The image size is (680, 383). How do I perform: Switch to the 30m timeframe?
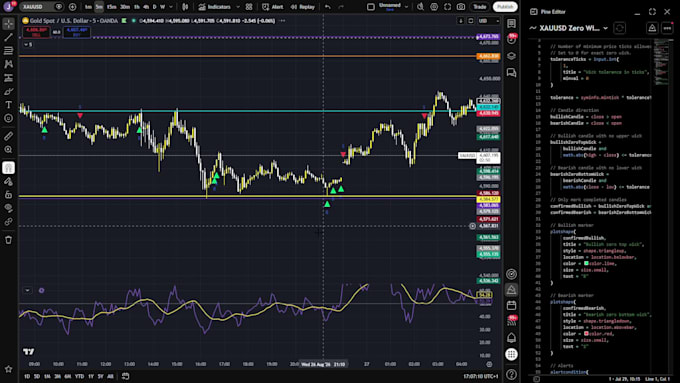click(x=125, y=7)
